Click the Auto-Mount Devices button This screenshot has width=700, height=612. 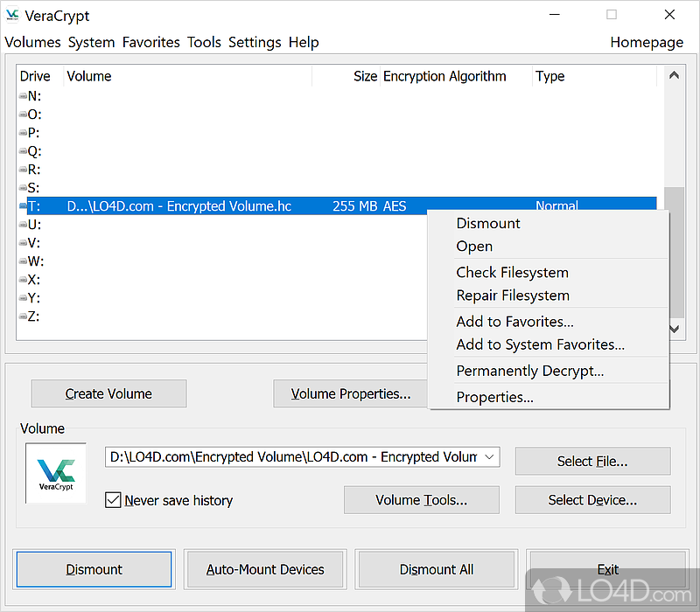click(265, 569)
